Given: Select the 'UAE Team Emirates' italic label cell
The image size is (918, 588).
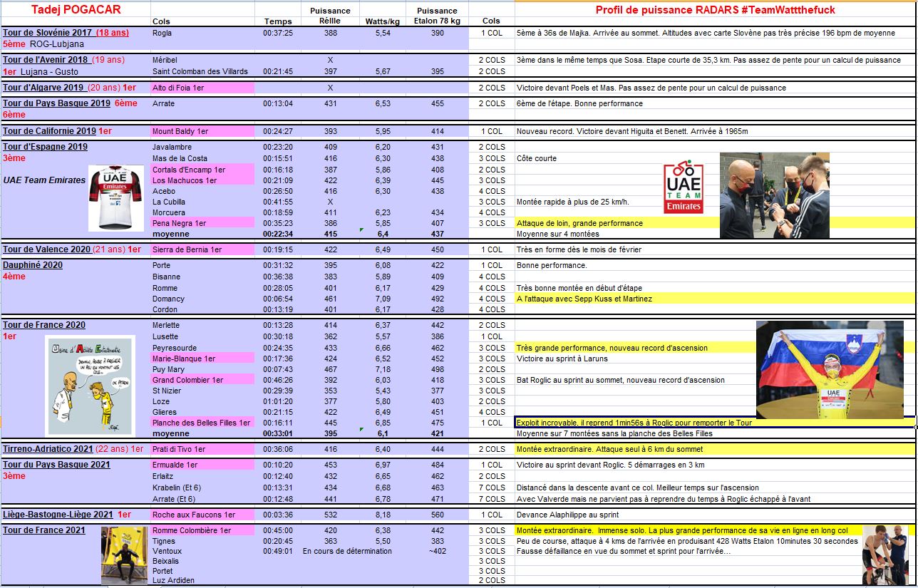Looking at the screenshot, I should [44, 180].
